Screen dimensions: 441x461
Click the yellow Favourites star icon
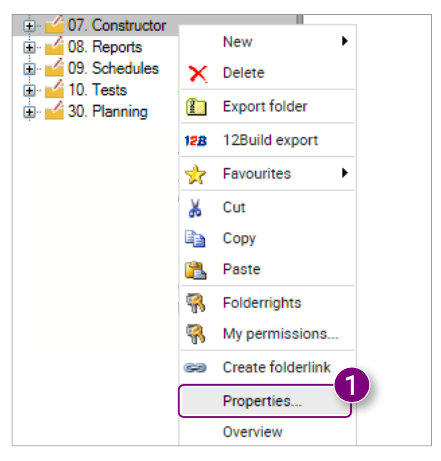coord(195,174)
